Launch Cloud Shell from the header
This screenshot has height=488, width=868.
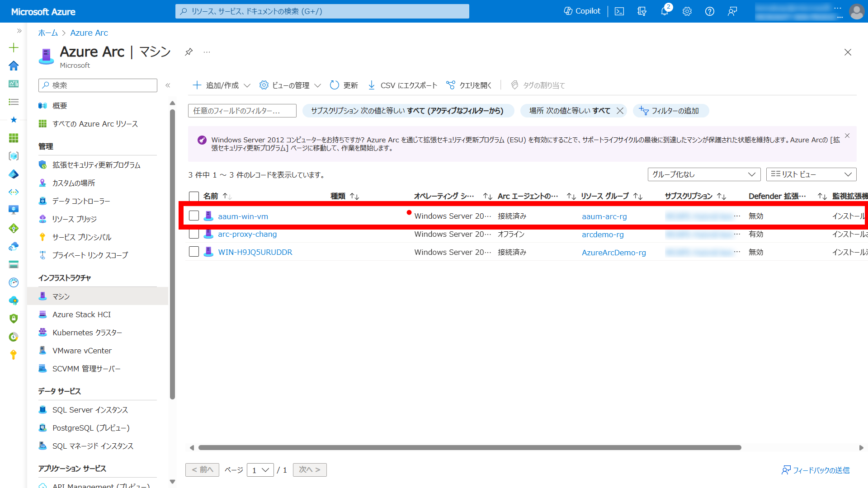tap(619, 11)
